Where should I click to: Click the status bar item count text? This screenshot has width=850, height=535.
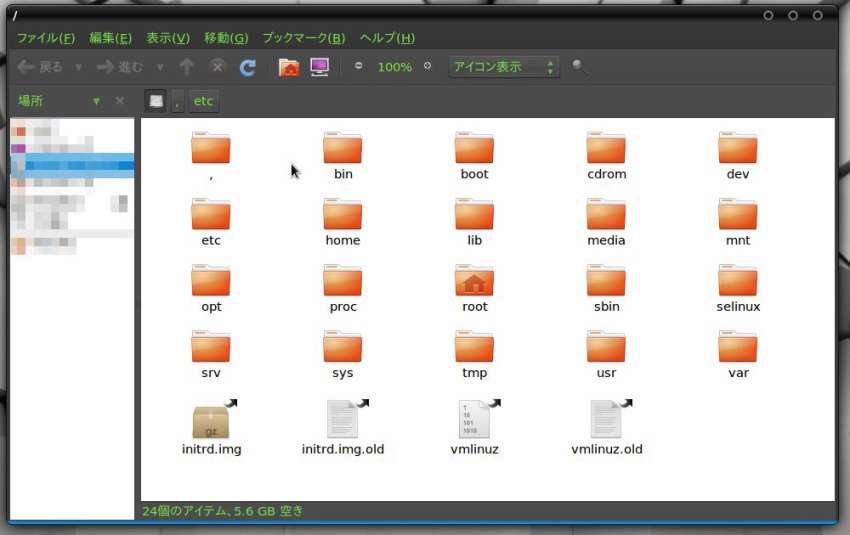(222, 511)
